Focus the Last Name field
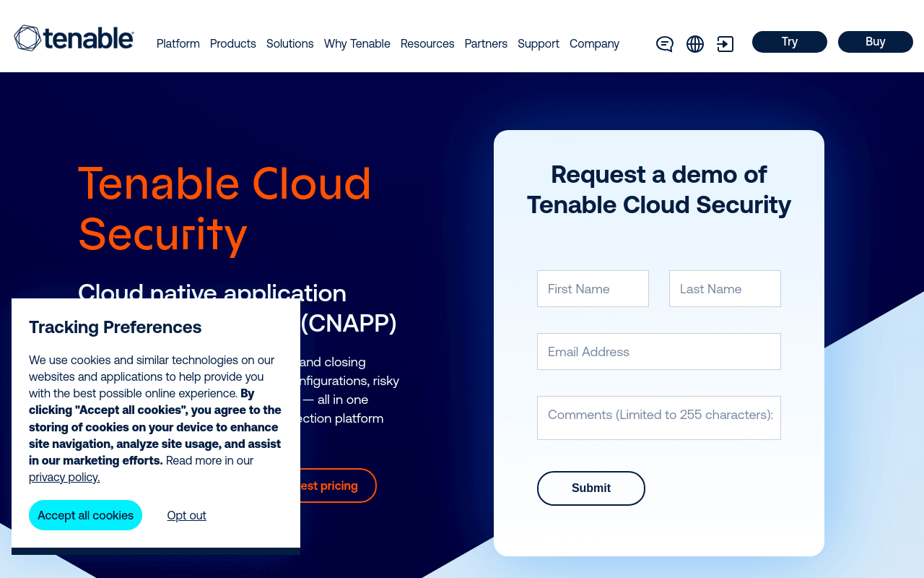Screen dimensions: 924x578 click(725, 289)
